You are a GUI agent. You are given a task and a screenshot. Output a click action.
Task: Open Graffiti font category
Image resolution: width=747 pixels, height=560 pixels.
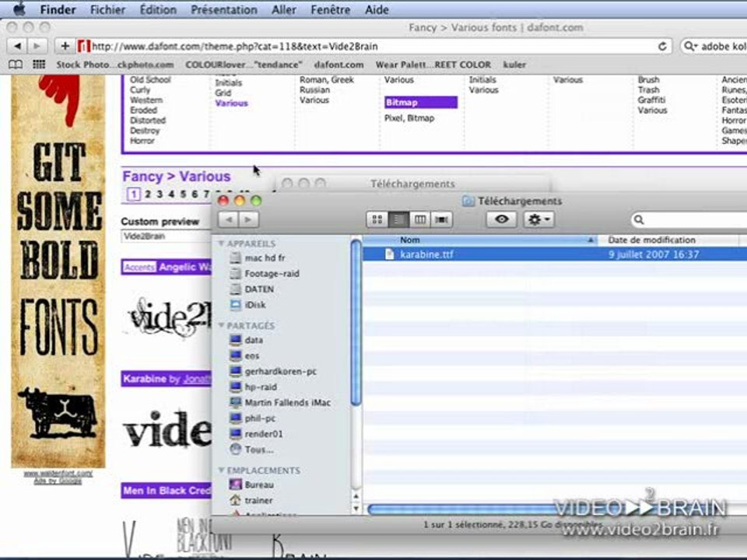pyautogui.click(x=651, y=100)
